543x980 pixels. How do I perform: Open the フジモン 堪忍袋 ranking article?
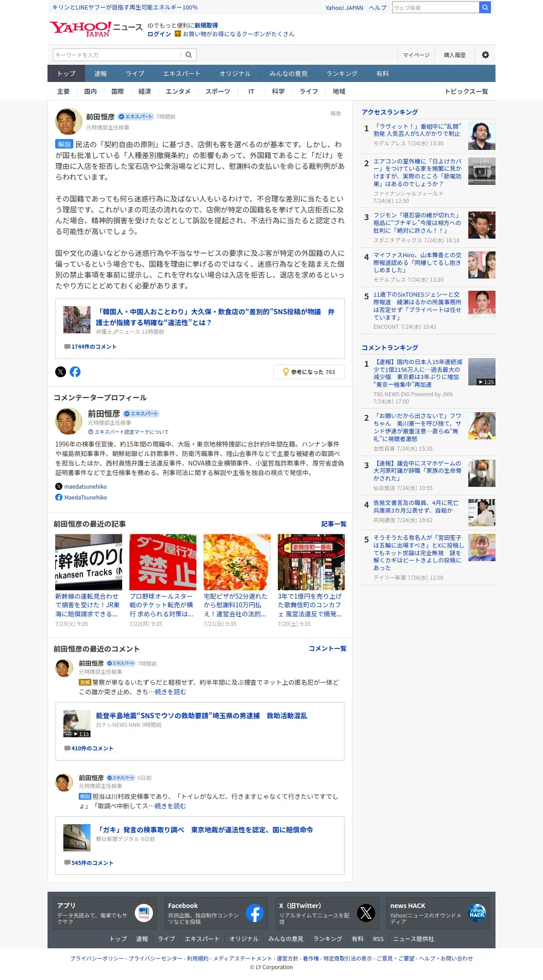pyautogui.click(x=417, y=223)
